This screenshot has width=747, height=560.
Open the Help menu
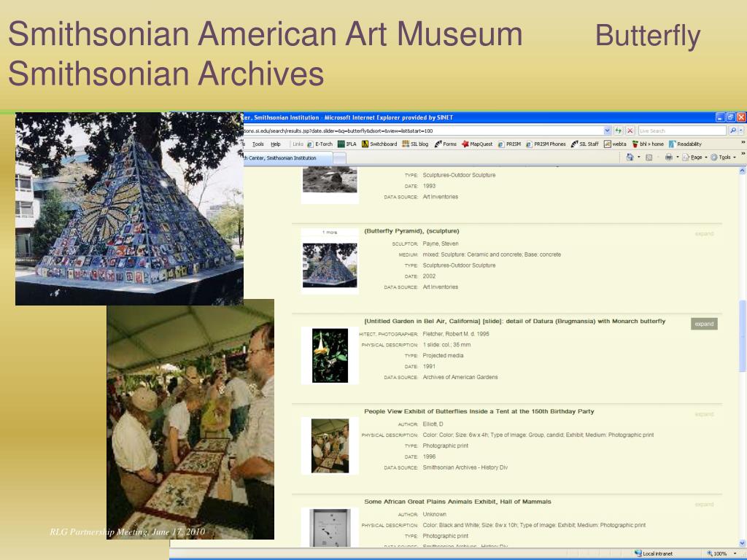point(275,144)
